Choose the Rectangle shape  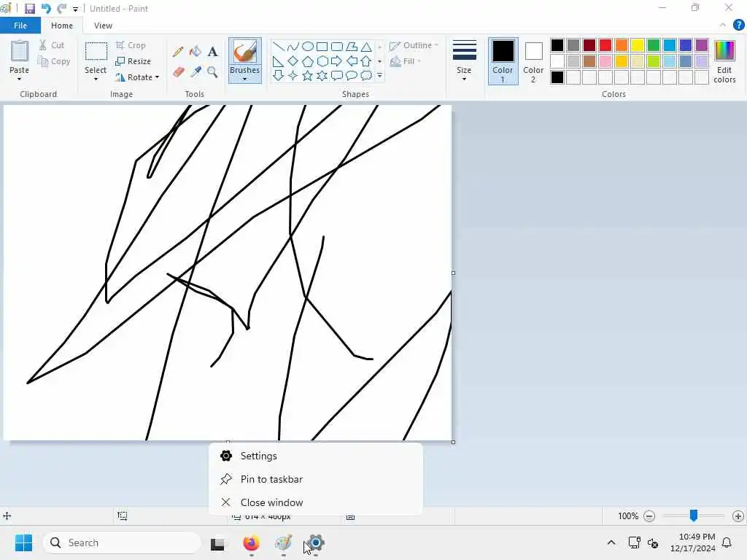pos(322,46)
